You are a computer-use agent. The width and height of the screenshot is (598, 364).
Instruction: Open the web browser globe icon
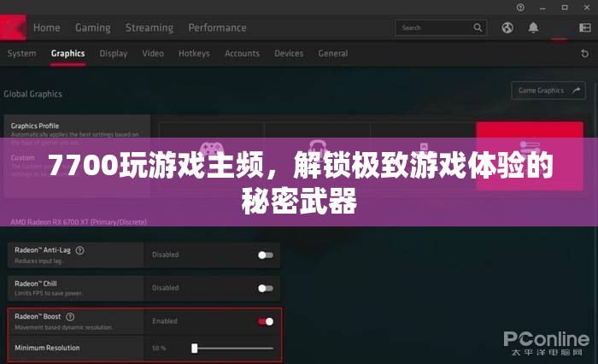(507, 27)
